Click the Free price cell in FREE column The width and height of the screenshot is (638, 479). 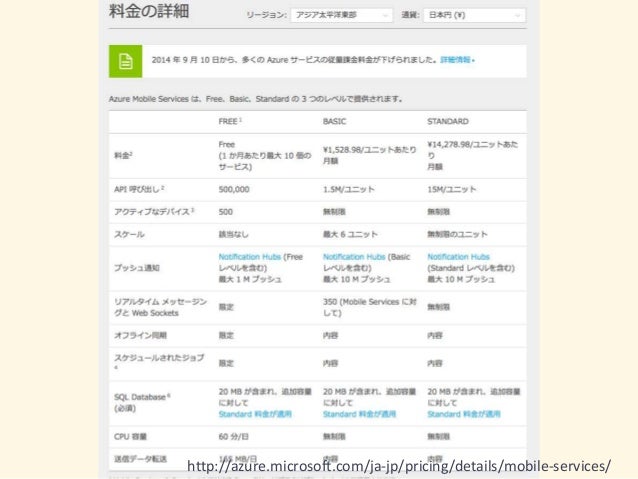click(x=265, y=155)
